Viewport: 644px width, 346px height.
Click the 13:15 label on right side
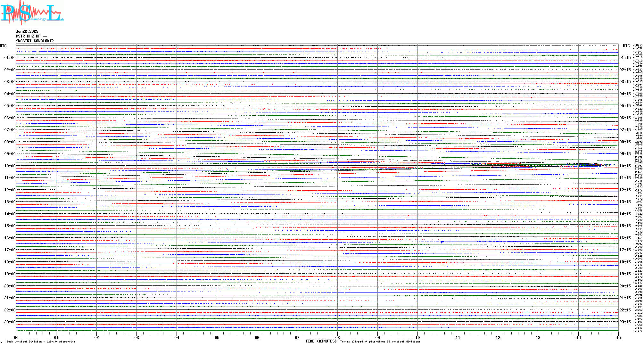(625, 202)
